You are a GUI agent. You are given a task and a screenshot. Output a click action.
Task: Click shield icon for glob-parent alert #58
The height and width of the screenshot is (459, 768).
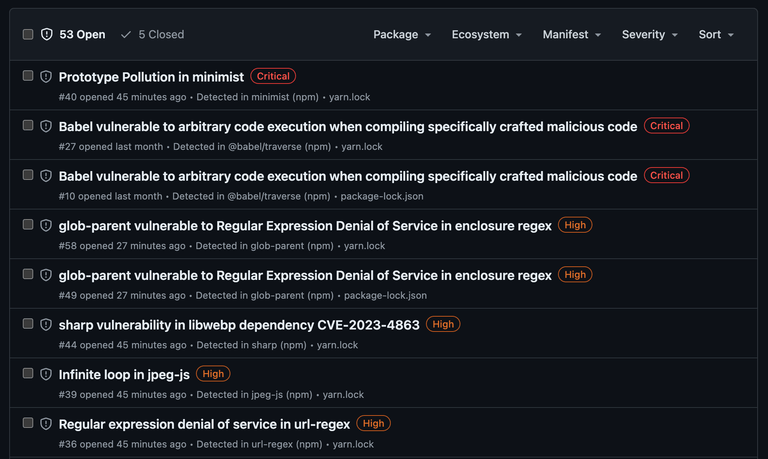[46, 225]
